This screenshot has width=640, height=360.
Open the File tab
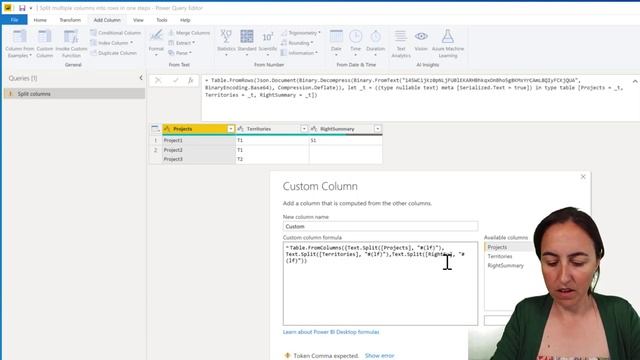tap(14, 20)
